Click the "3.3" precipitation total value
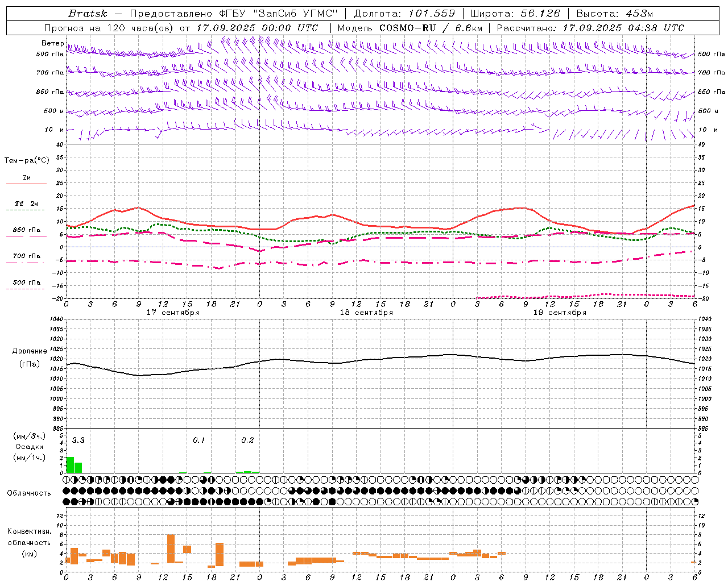The image size is (728, 582). point(78,440)
